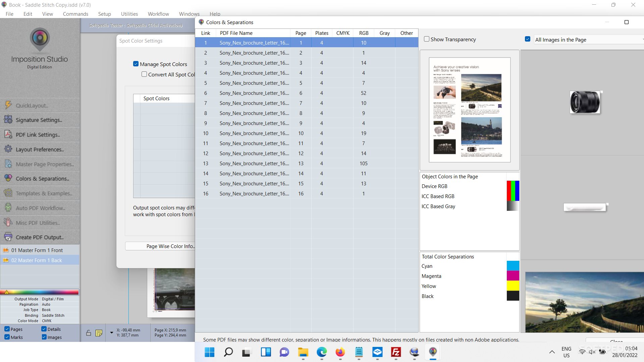Open the Edit menu
Viewport: 644px width, 362px height.
(x=28, y=14)
